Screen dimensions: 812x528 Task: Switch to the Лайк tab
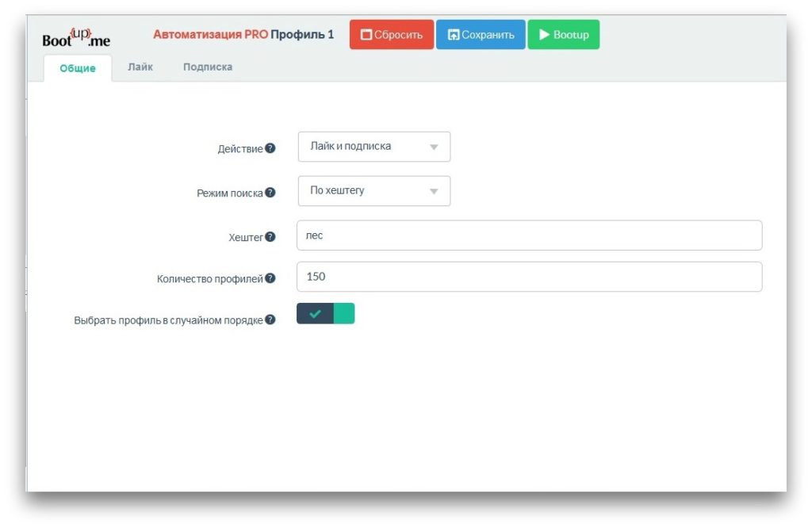(x=140, y=67)
